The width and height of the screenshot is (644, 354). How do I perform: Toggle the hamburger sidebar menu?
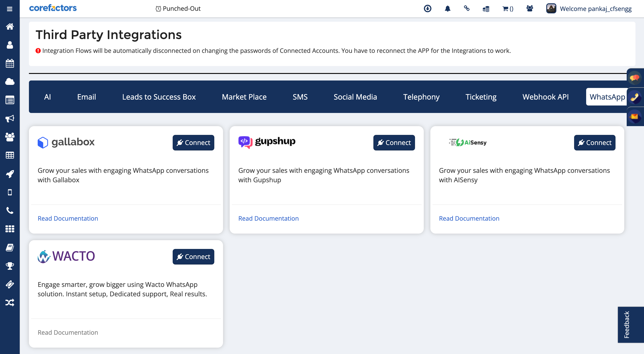click(x=10, y=9)
